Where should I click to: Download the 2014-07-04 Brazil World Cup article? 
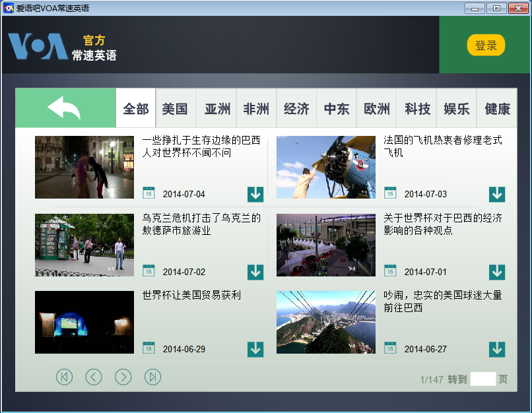tap(255, 194)
